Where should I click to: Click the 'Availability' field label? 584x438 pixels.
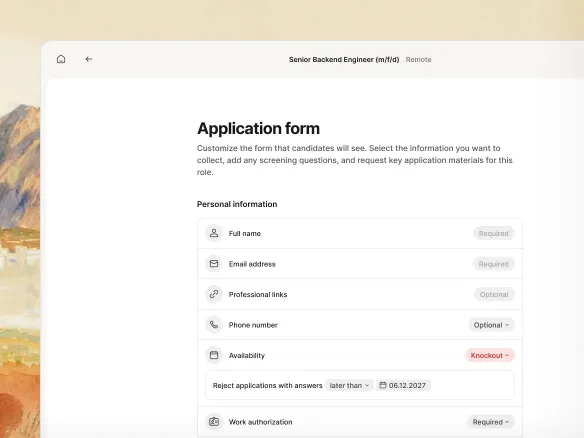(x=247, y=356)
